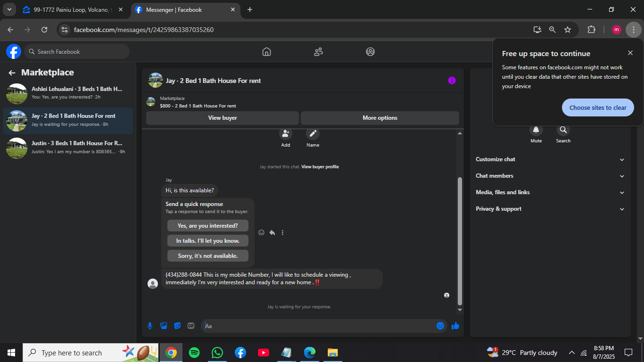The height and width of the screenshot is (362, 644).
Task: Open the Friends icon in top navigation
Action: (x=319, y=52)
